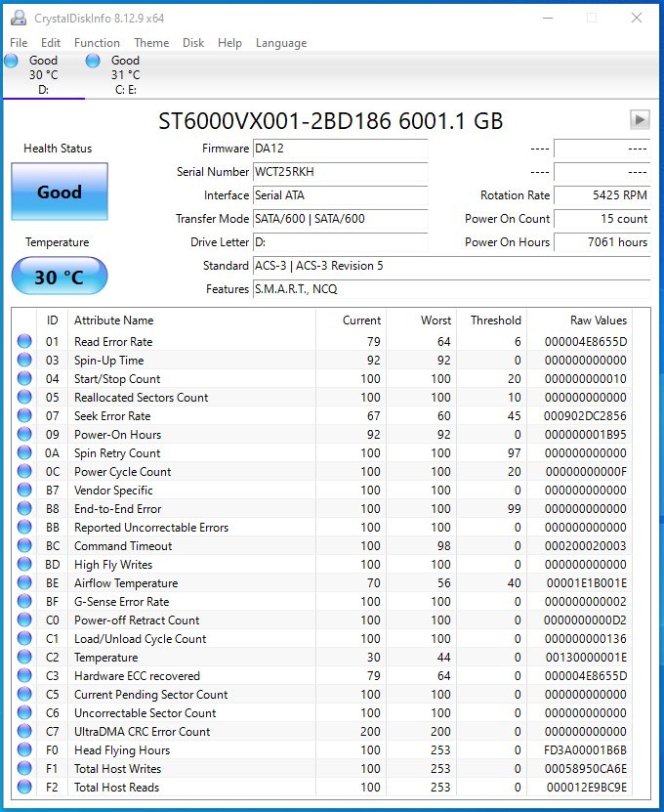
Task: Click status orb for High Fly Writes row
Action: click(24, 564)
